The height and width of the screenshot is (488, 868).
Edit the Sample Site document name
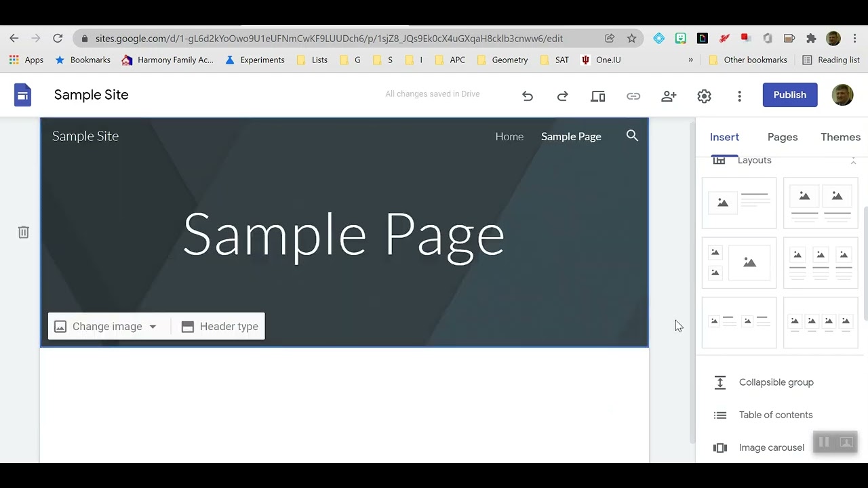92,95
